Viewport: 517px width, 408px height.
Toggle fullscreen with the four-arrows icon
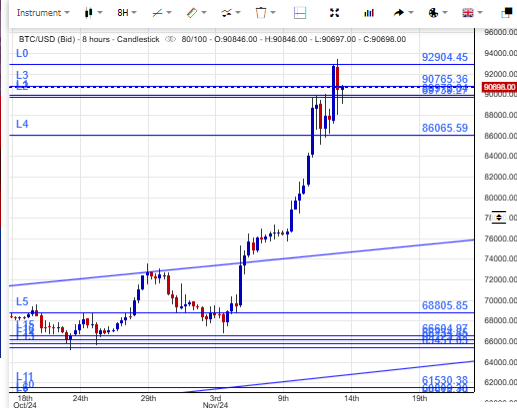coord(334,13)
